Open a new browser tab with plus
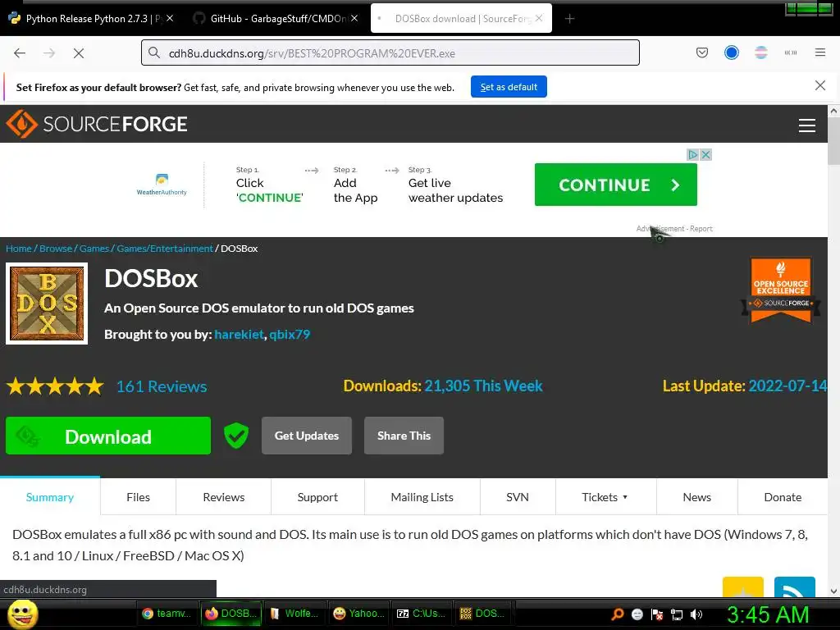Screen dimensions: 840x630 (569, 19)
